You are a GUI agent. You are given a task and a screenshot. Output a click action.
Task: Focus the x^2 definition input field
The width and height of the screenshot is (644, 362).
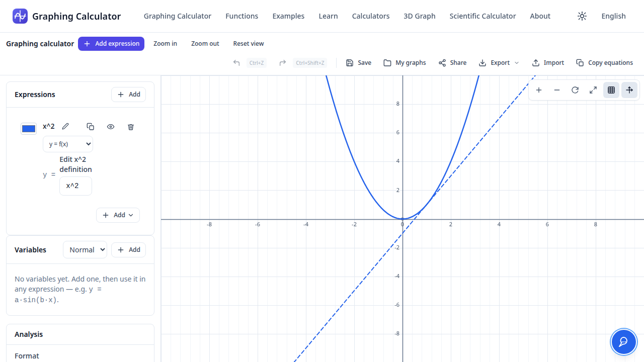(x=75, y=186)
